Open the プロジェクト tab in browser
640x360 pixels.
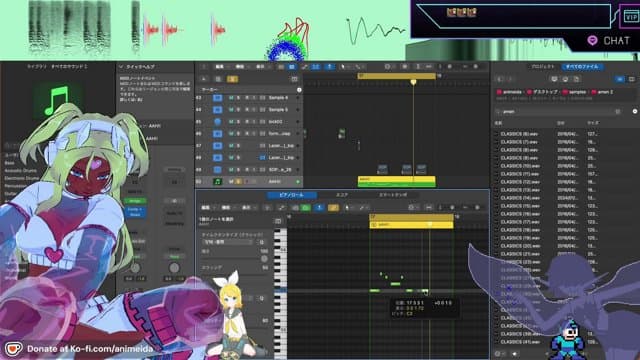pos(543,67)
